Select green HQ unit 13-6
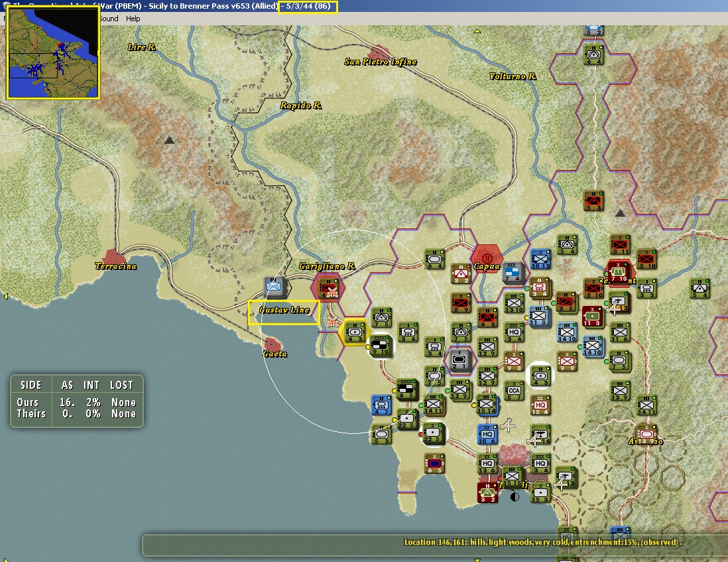The width and height of the screenshot is (728, 562). coord(487,464)
